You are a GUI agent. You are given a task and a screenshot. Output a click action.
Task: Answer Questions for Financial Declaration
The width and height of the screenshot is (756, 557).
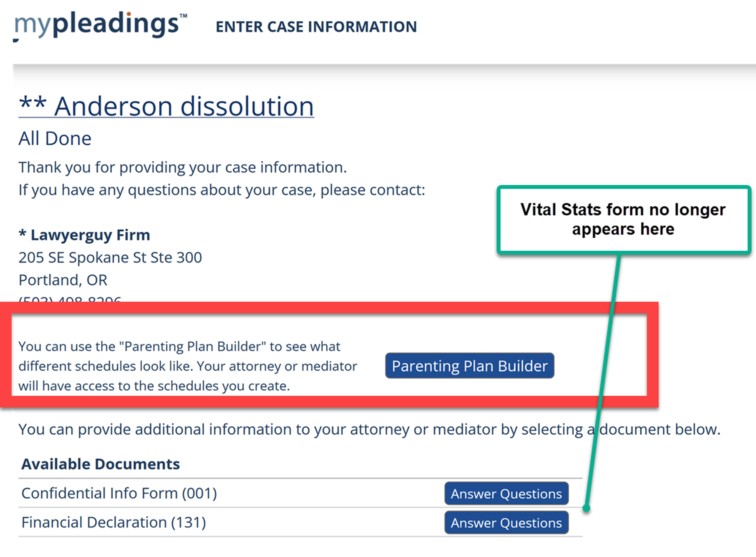[x=506, y=523]
